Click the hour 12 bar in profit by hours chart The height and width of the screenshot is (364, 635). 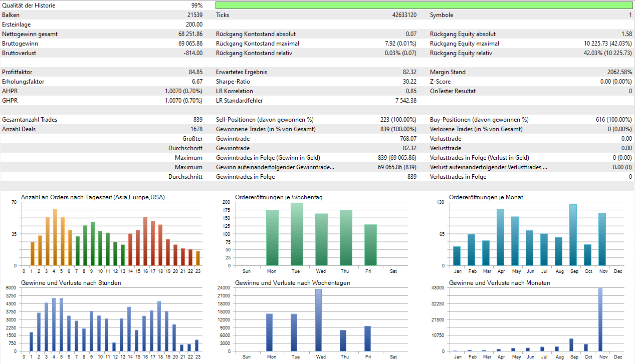[x=114, y=347]
